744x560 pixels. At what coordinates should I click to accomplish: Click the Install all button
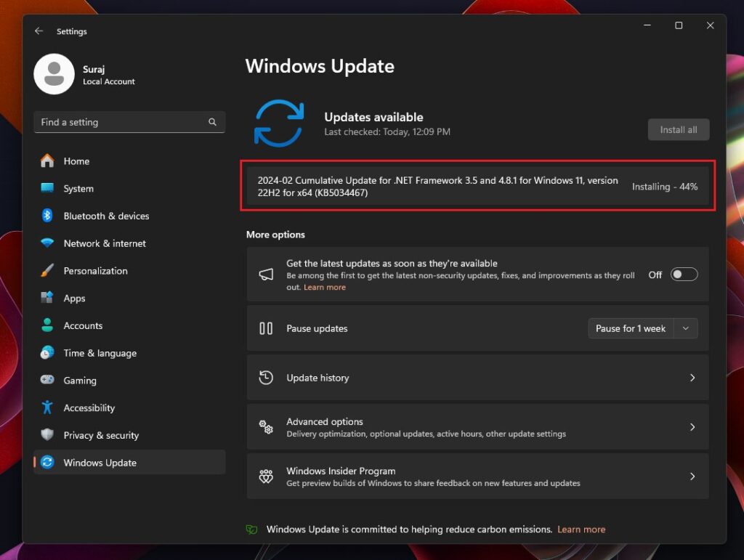click(679, 129)
